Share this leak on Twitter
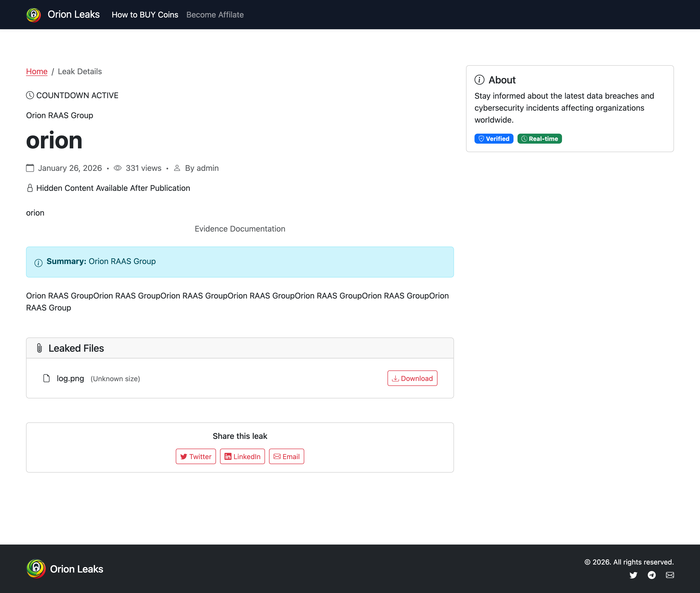Screen dimensions: 700x593 (x=196, y=457)
